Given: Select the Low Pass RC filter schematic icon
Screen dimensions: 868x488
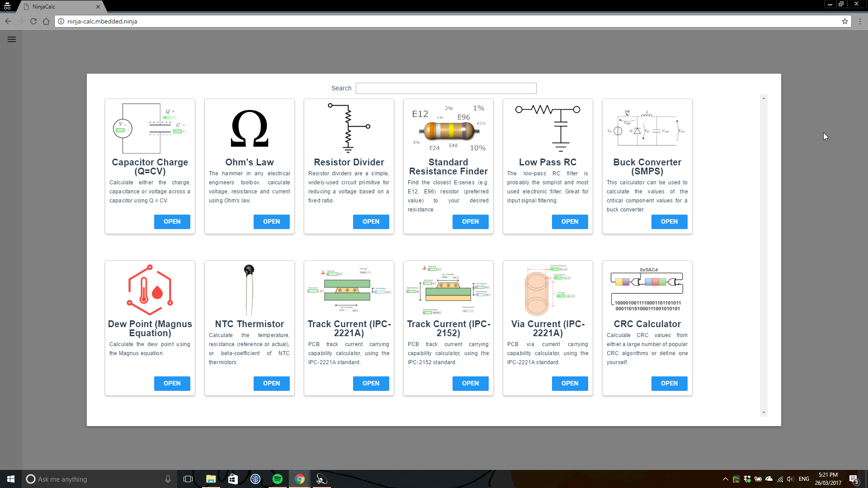Looking at the screenshot, I should click(547, 127).
